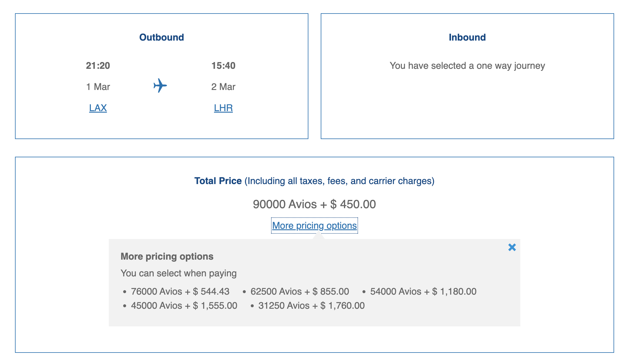625x364 pixels.
Task: Select the 76000 Avios + $544.43 option
Action: pyautogui.click(x=180, y=291)
